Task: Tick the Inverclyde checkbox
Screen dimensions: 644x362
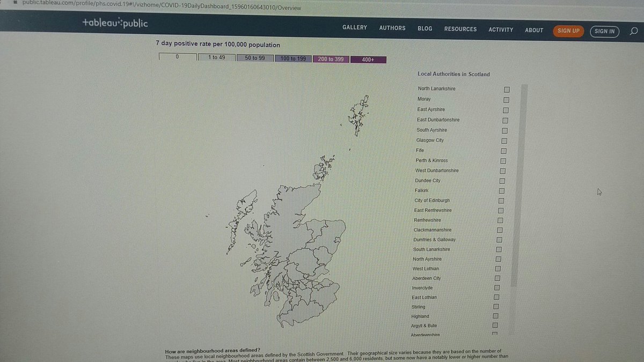Action: 496,288
